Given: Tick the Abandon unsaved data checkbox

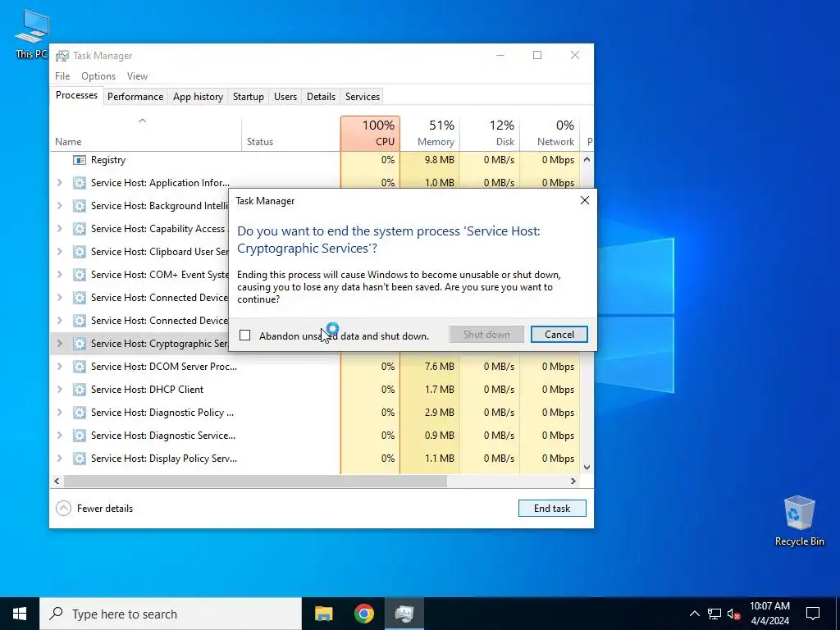Looking at the screenshot, I should pos(244,336).
